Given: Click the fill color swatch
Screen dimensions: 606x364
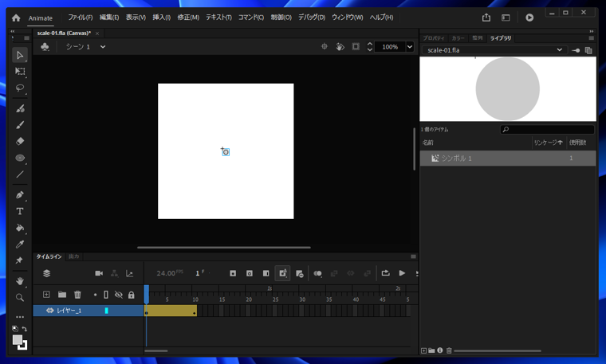Looking at the screenshot, I should (x=18, y=340).
